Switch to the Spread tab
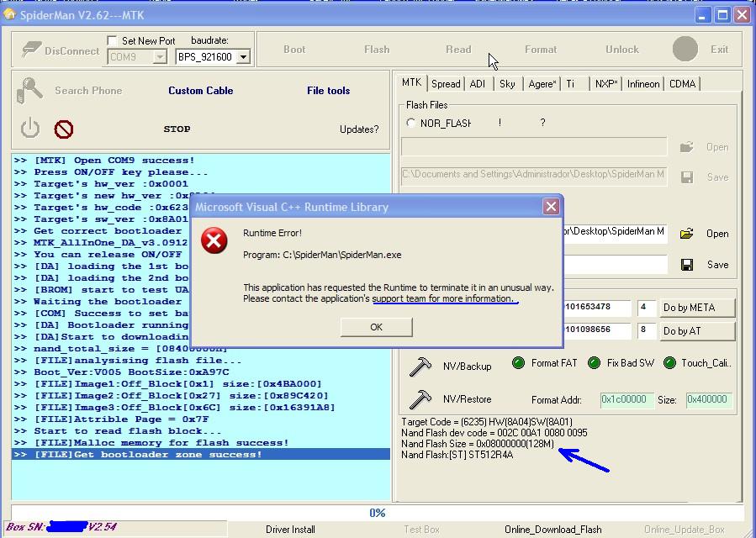The height and width of the screenshot is (538, 756). coord(446,83)
